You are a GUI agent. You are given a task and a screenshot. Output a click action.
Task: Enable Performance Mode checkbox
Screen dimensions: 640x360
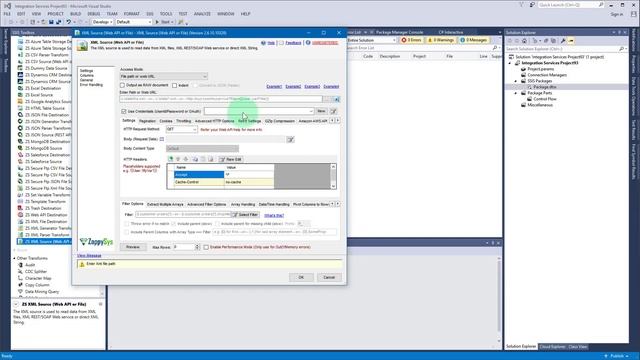pyautogui.click(x=206, y=247)
